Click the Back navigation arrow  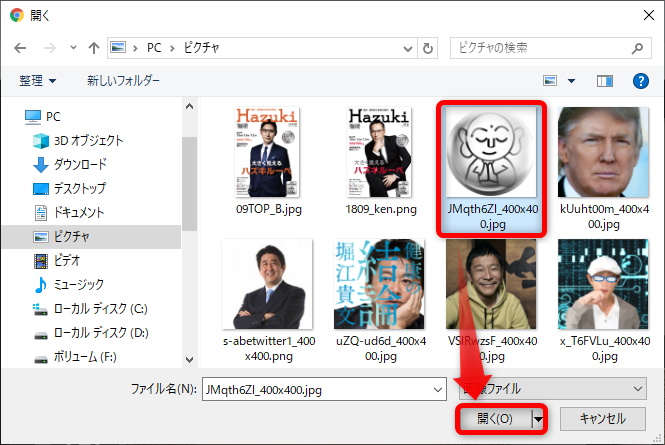tap(20, 47)
